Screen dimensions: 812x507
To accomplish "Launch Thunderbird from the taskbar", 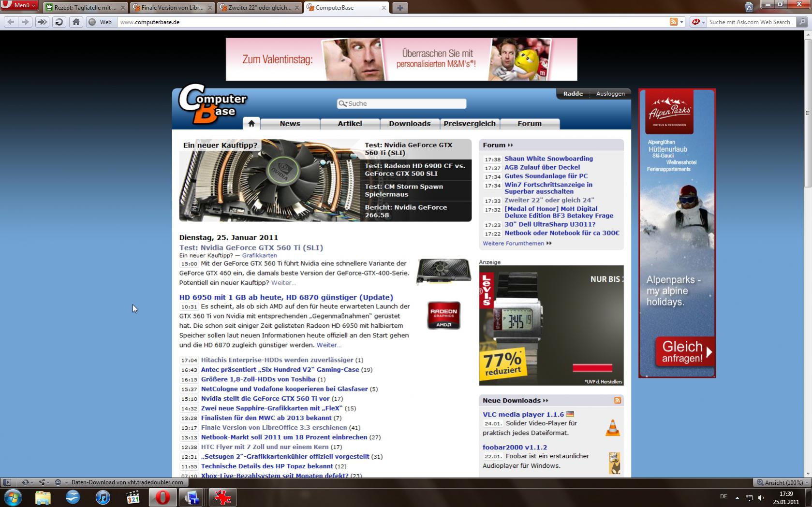I will (73, 497).
